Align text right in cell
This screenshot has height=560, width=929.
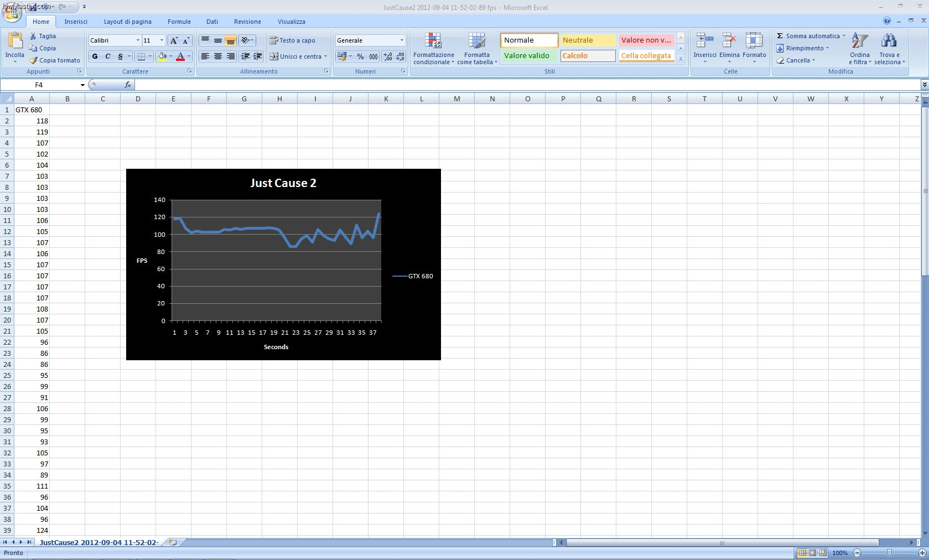click(x=230, y=56)
